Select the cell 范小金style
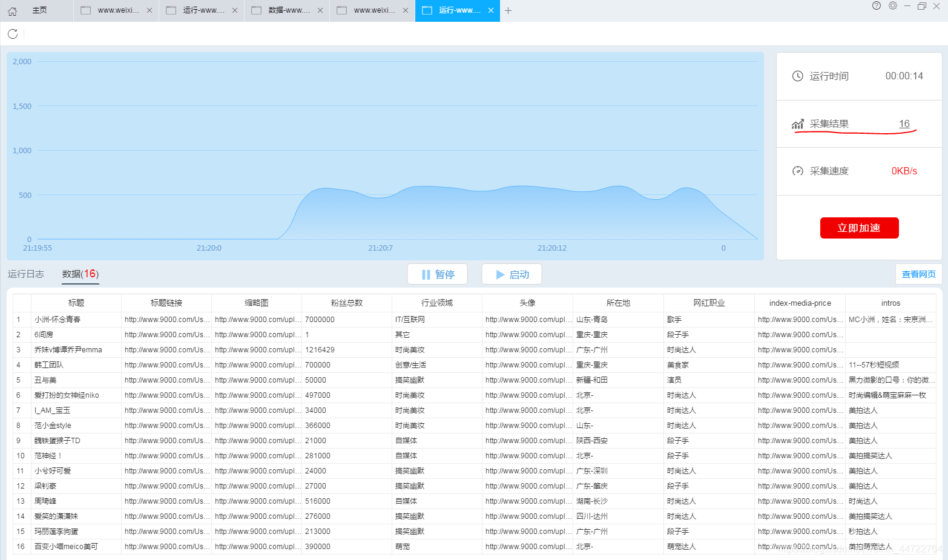The image size is (948, 560). pos(76,426)
